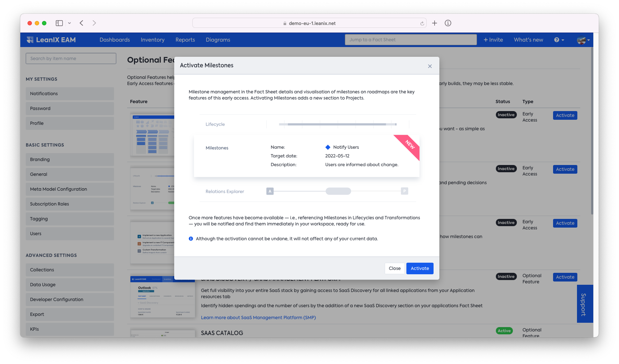
Task: Activate the first Early Access feature row
Action: coord(565,115)
